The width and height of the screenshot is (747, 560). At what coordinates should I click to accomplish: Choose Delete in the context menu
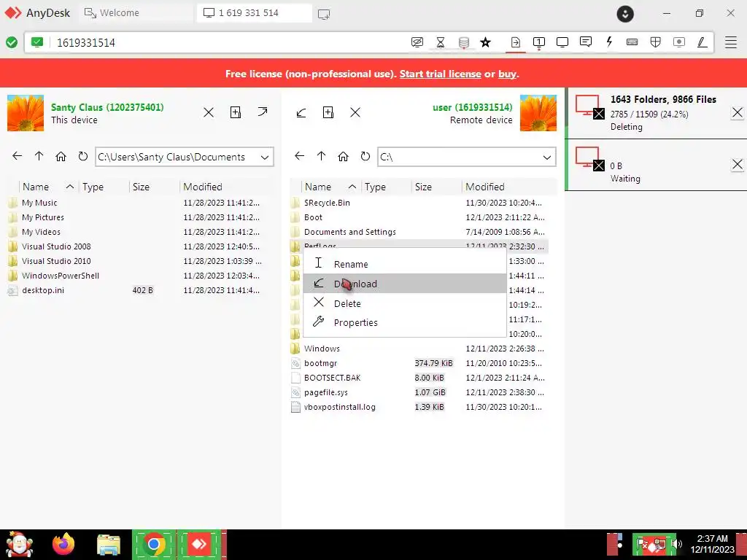[x=404, y=303]
